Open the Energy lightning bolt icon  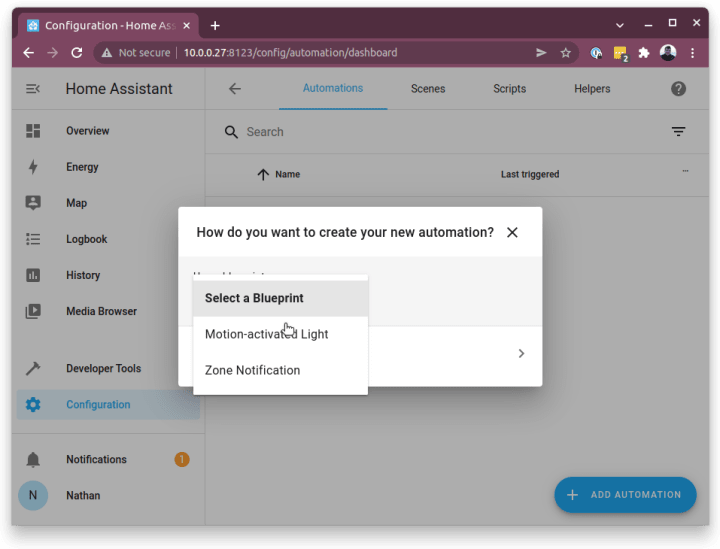pyautogui.click(x=33, y=167)
